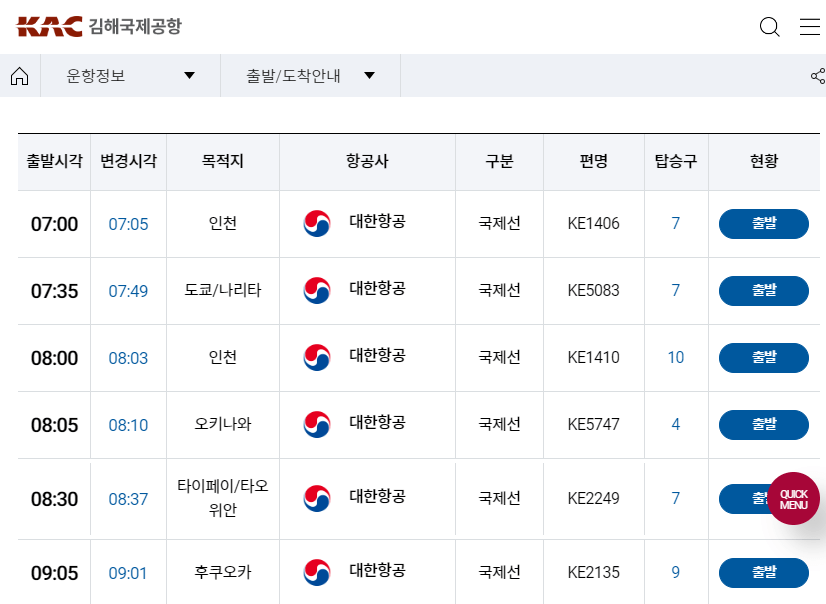
Task: Click the 출발시각 column header
Action: (x=54, y=162)
